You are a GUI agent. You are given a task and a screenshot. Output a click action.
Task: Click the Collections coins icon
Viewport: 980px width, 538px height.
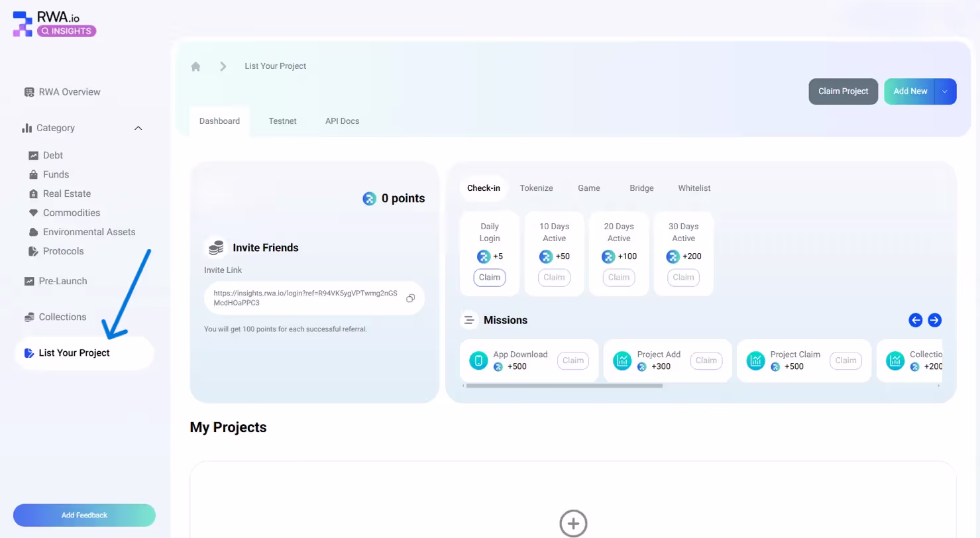coord(29,317)
